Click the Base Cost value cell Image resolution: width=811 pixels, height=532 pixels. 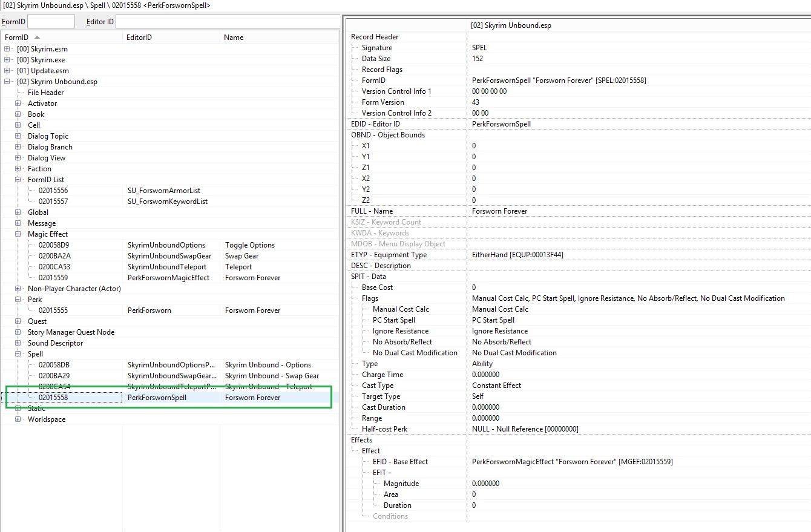click(639, 287)
